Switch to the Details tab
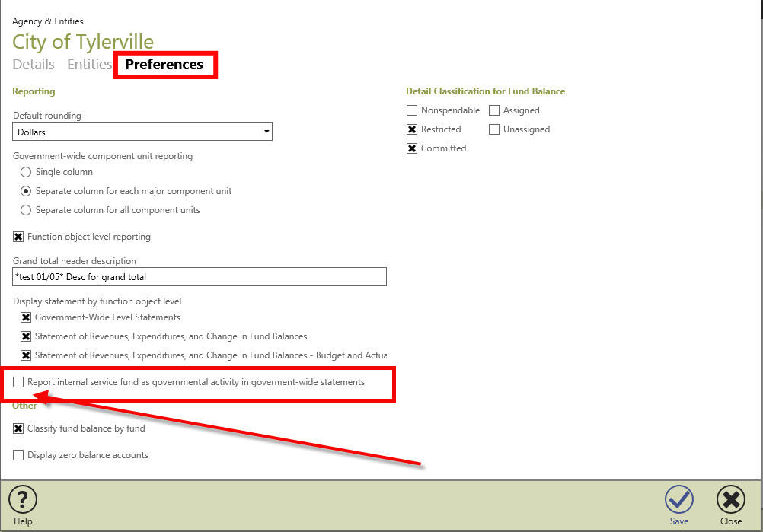This screenshot has width=763, height=532. tap(33, 65)
